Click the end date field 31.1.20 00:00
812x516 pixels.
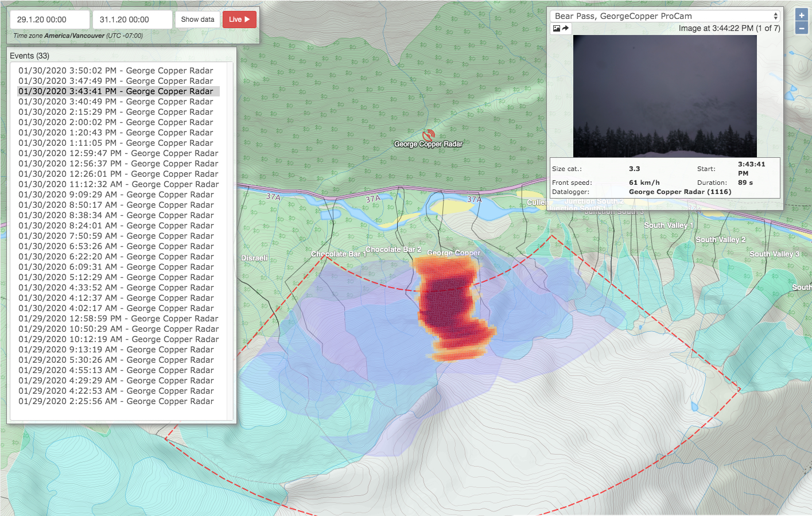pyautogui.click(x=133, y=20)
